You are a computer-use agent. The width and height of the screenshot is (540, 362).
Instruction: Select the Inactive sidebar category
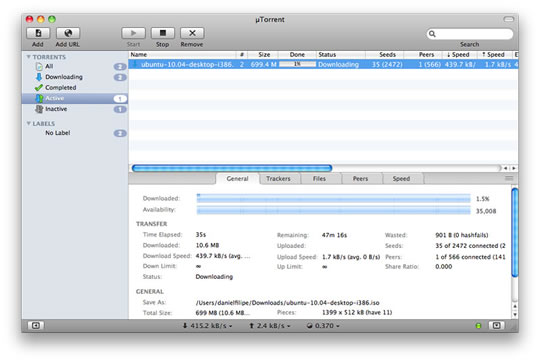pyautogui.click(x=75, y=109)
